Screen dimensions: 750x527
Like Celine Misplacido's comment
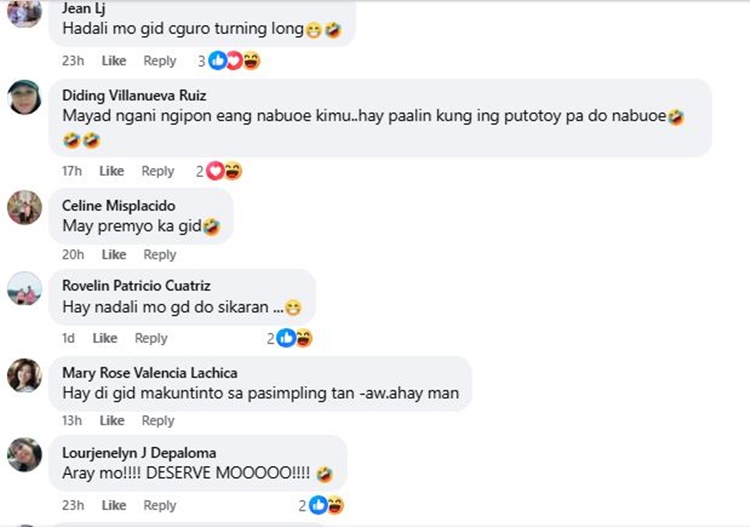coord(114,254)
